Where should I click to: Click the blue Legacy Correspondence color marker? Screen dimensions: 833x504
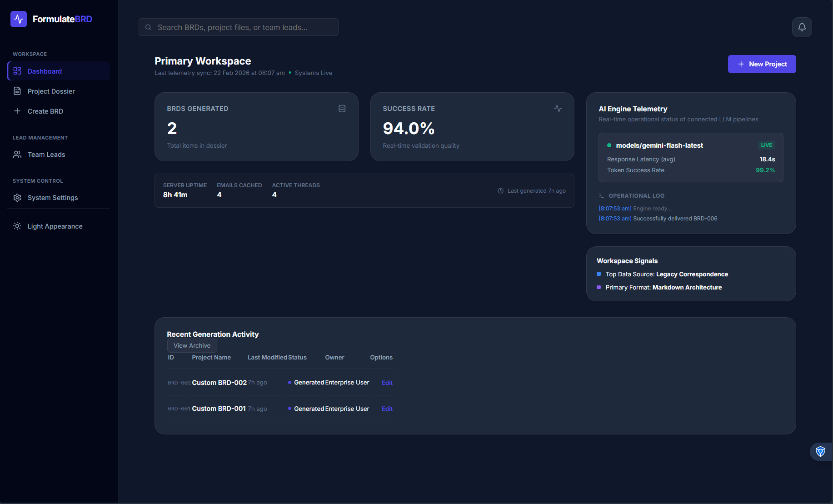click(x=599, y=274)
